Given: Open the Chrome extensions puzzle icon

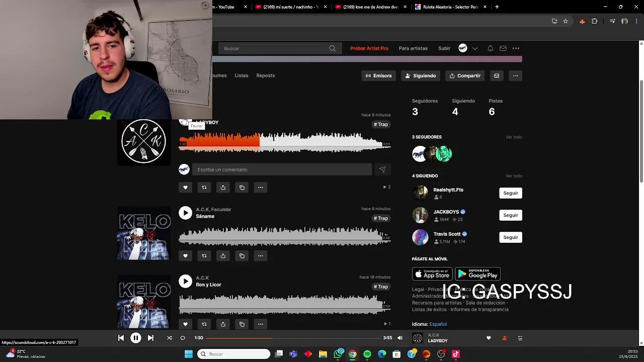Looking at the screenshot, I should [595, 21].
